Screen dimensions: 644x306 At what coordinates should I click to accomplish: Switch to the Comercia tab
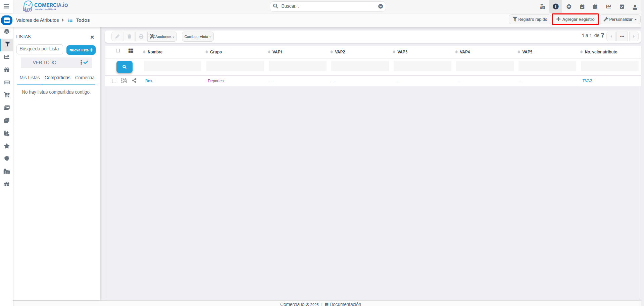(85, 78)
